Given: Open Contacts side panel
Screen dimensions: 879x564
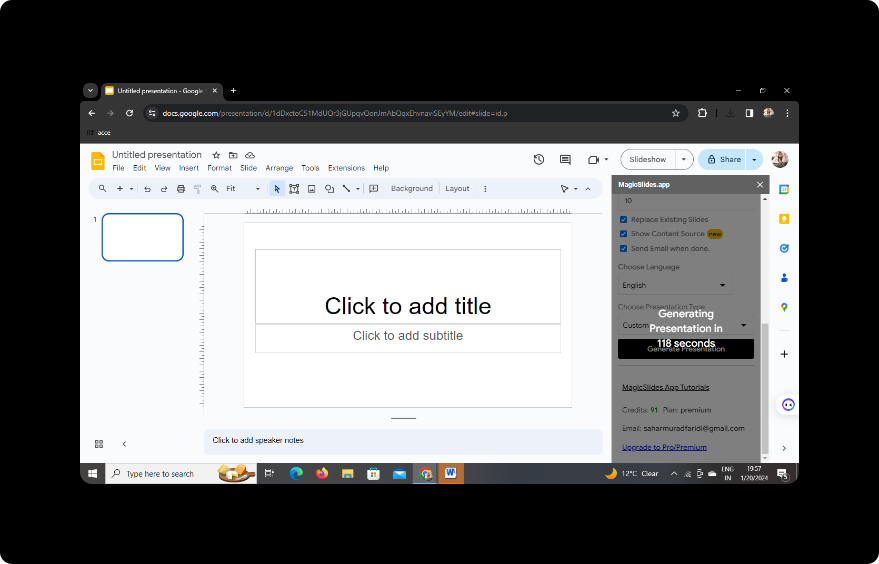Looking at the screenshot, I should click(784, 278).
